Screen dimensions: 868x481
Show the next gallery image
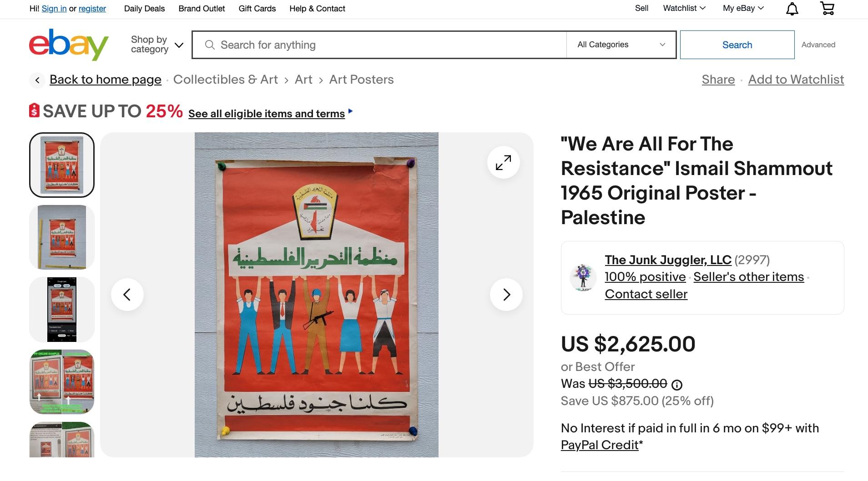(506, 295)
